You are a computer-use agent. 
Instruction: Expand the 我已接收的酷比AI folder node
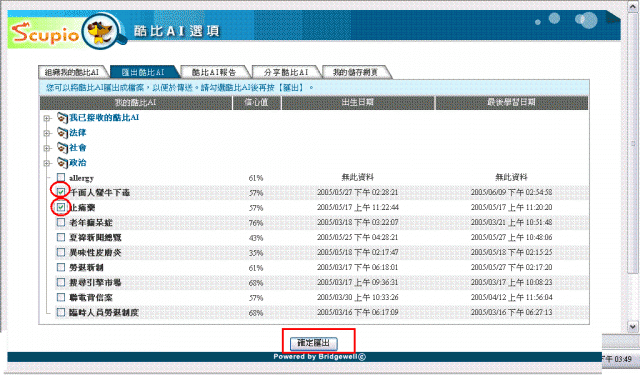tap(47, 118)
